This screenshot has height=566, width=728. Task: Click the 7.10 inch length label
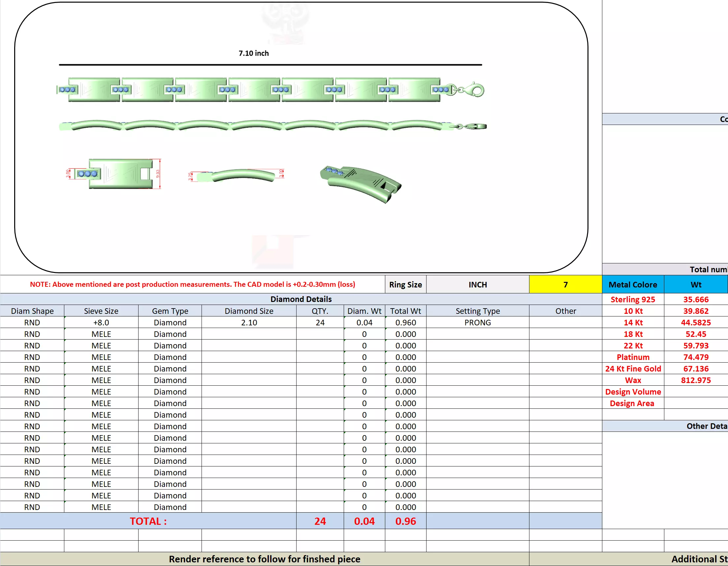(253, 53)
